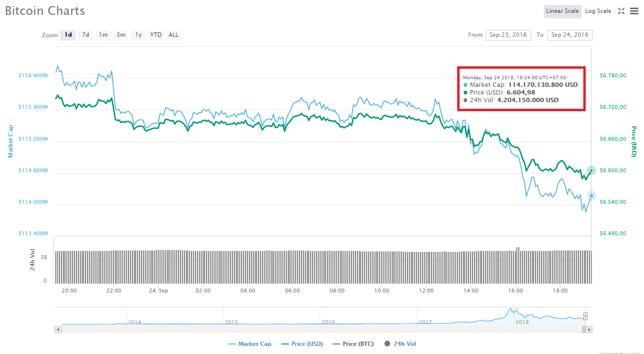644x354 pixels.
Task: Click the navigator range handle
Action: pos(585,316)
